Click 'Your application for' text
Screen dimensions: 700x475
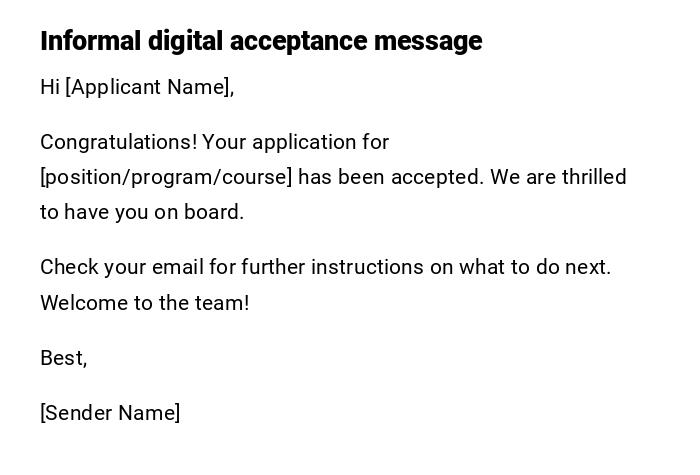tap(296, 142)
